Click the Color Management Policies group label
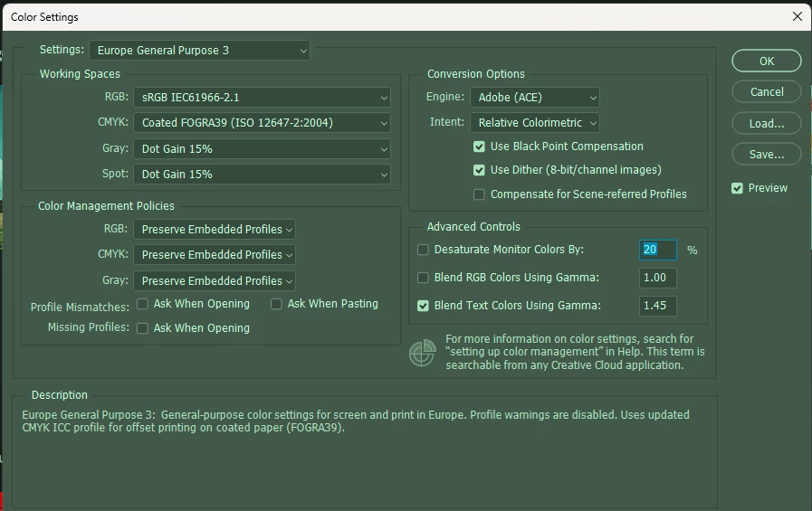812x511 pixels. [106, 206]
